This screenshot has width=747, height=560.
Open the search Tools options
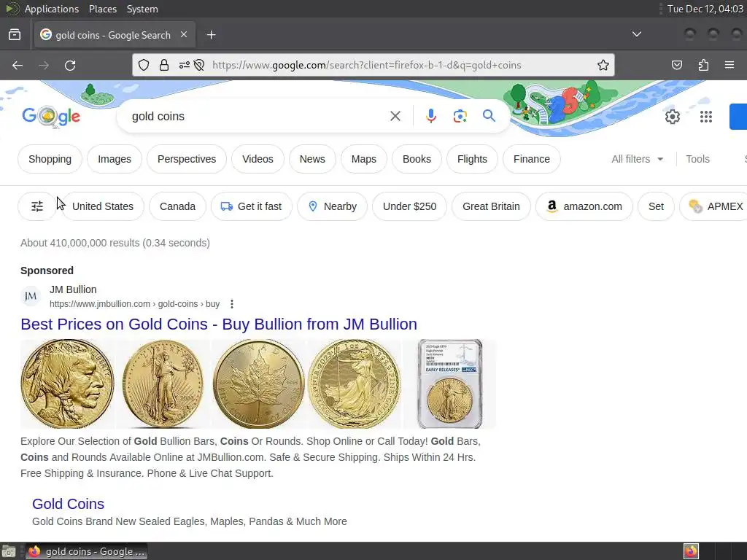697,159
